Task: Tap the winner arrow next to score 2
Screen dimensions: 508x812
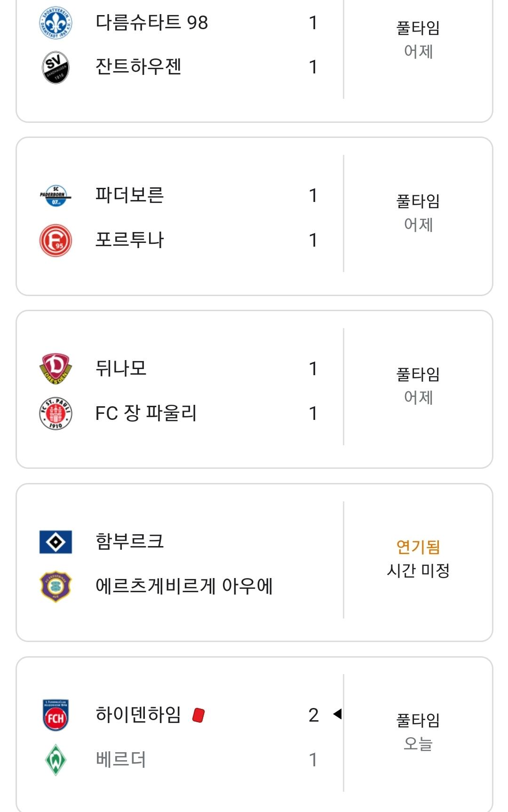Action: [x=337, y=714]
